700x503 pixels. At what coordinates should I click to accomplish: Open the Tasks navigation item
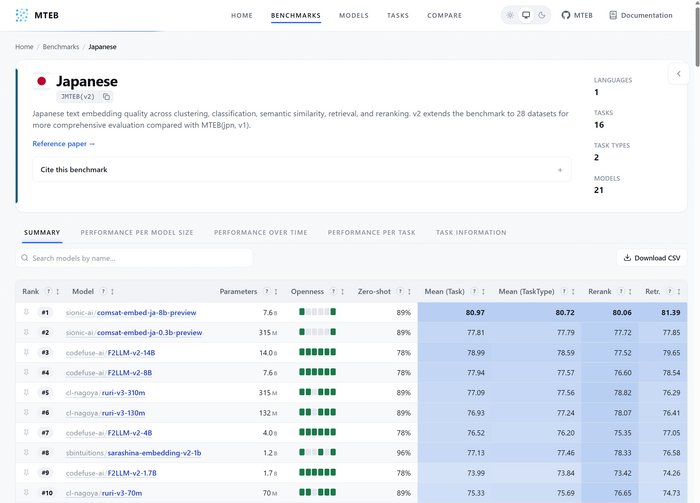(398, 15)
